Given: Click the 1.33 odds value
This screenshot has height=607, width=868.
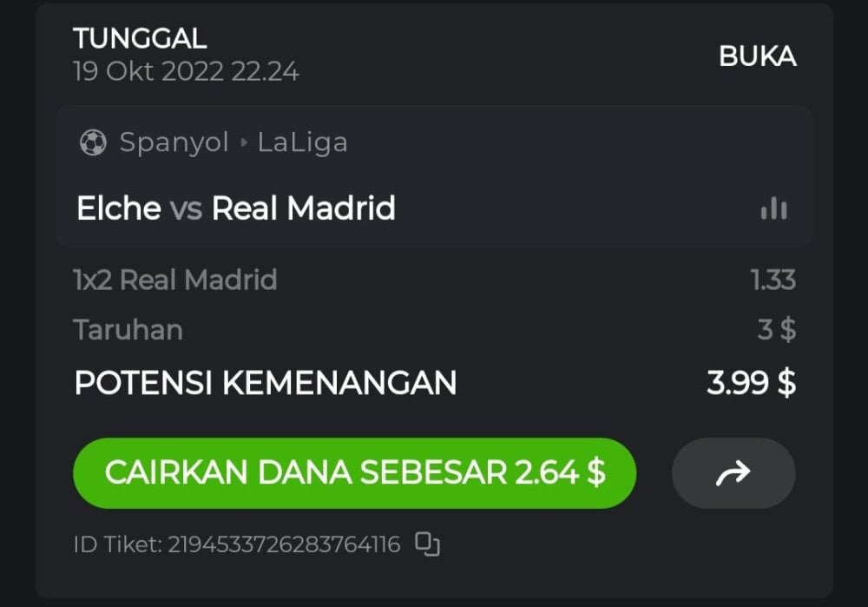Looking at the screenshot, I should pyautogui.click(x=773, y=280).
